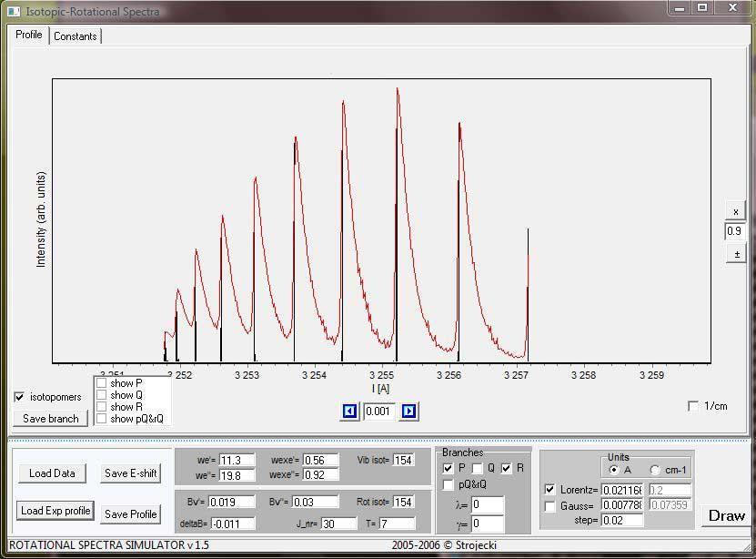Click the window title bar app icon
Screen dimensions: 756x559
(x=14, y=11)
